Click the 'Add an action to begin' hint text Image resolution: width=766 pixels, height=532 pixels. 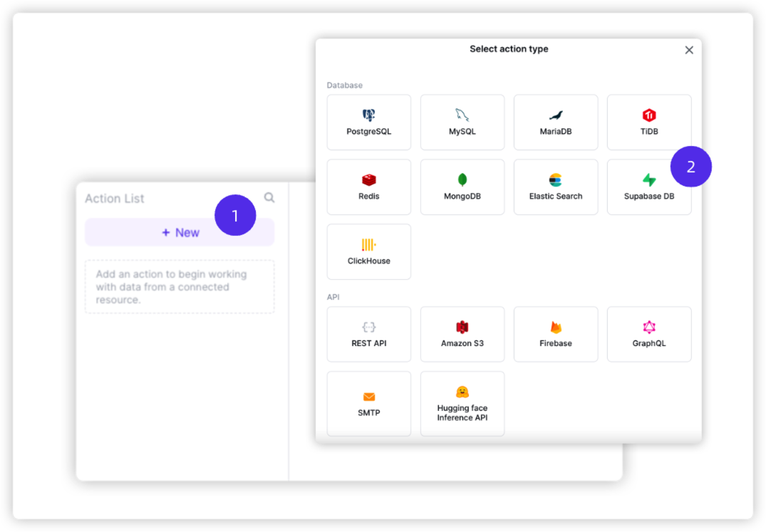[172, 287]
